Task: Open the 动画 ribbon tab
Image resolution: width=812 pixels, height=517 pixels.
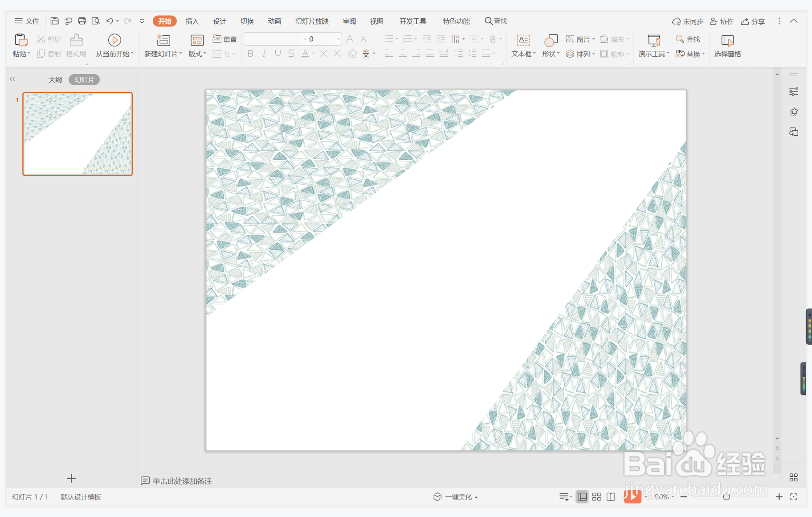Action: point(274,21)
